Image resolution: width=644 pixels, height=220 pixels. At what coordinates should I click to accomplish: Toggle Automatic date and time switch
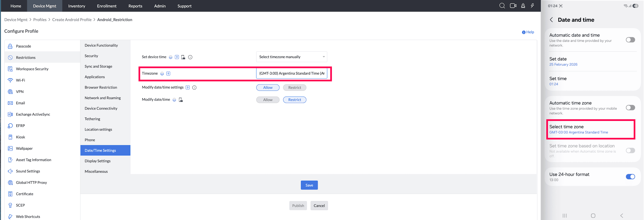[630, 40]
